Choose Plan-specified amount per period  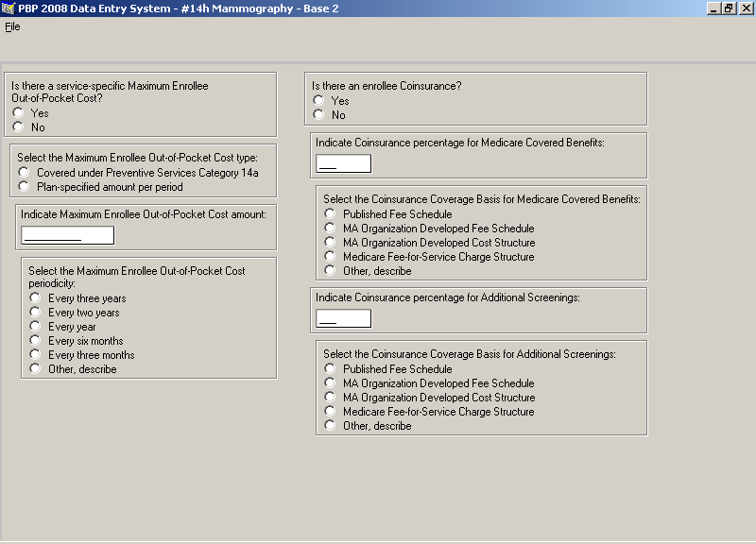[x=24, y=186]
